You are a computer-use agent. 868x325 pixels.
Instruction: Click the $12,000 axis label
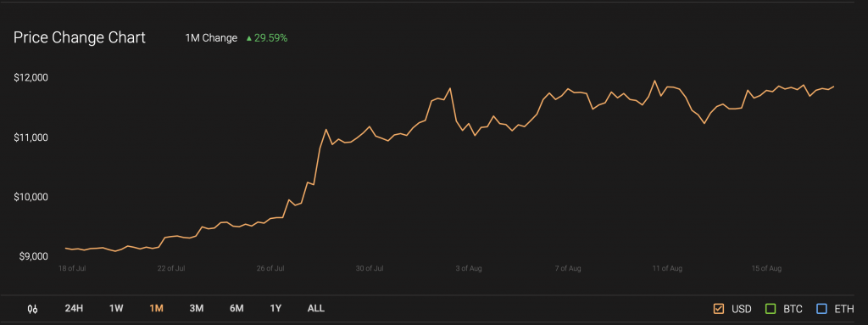31,78
